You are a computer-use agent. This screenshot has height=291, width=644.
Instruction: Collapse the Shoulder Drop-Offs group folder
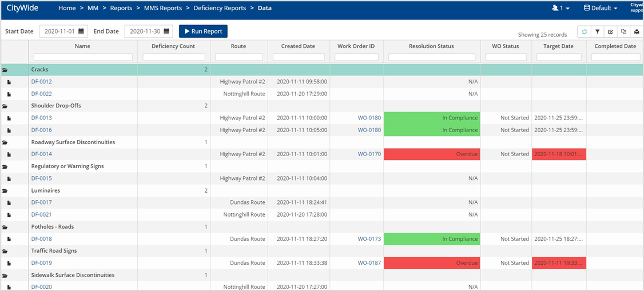pos(5,106)
